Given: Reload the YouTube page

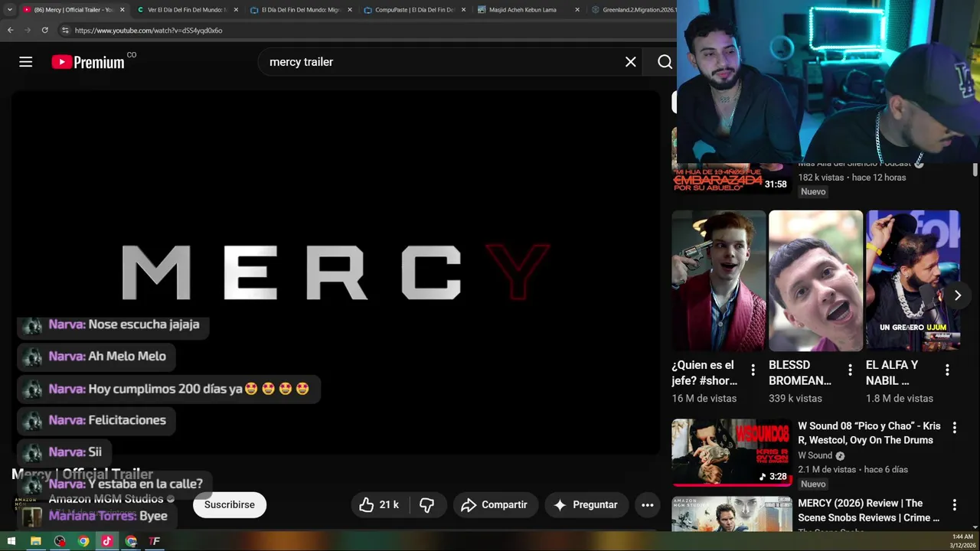Looking at the screenshot, I should tap(44, 30).
